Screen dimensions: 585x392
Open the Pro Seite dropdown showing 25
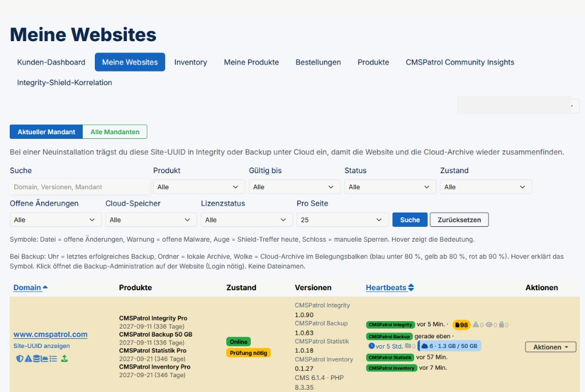(343, 220)
